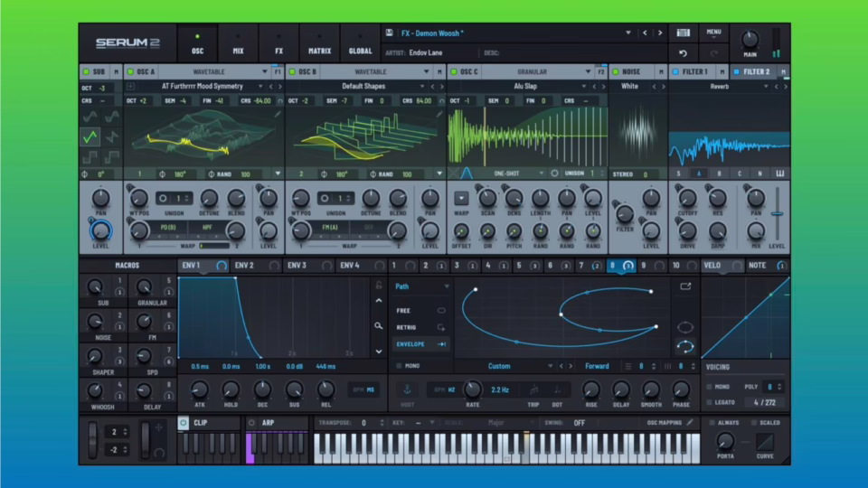The width and height of the screenshot is (868, 488).
Task: Click the porta curve shape box
Action: [765, 442]
